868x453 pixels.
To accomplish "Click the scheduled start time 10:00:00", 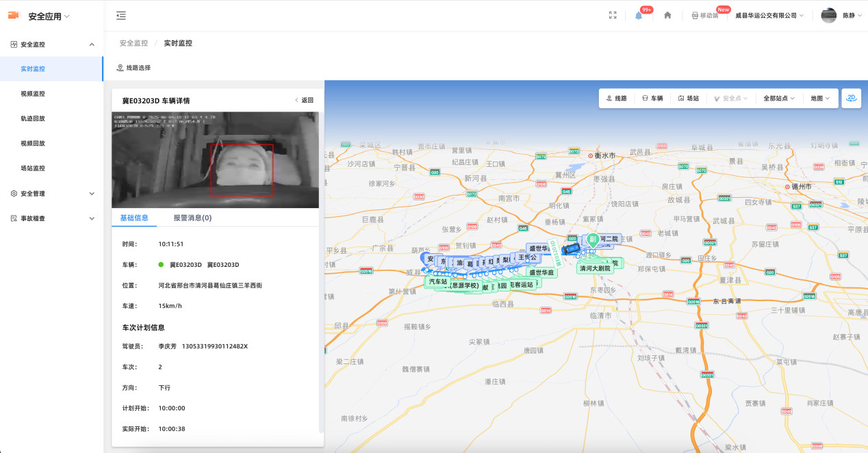I will [171, 409].
